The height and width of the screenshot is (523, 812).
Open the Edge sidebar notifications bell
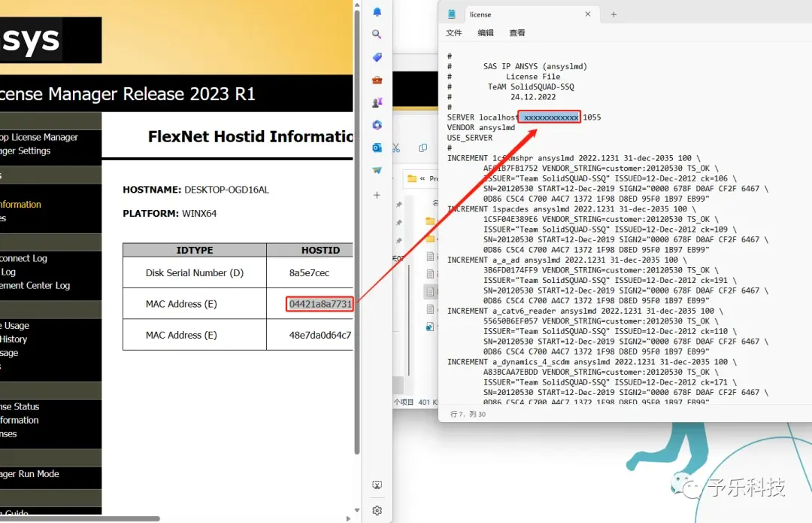pyautogui.click(x=377, y=12)
